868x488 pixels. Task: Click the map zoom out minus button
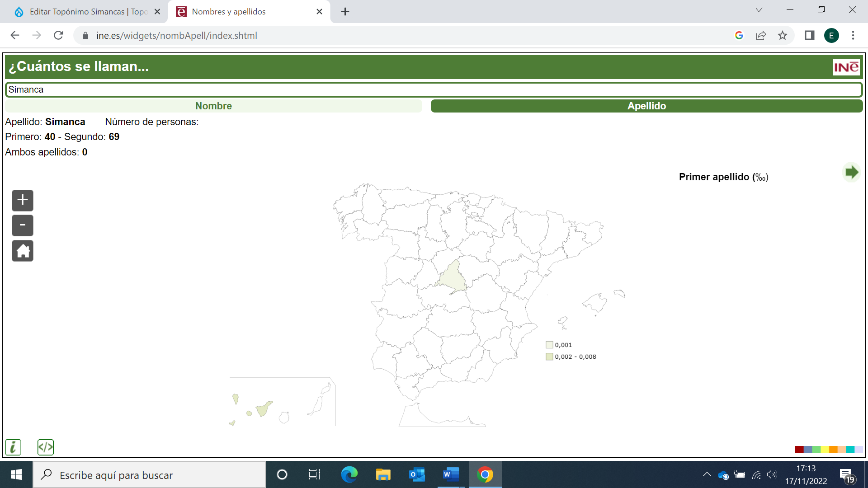tap(23, 225)
